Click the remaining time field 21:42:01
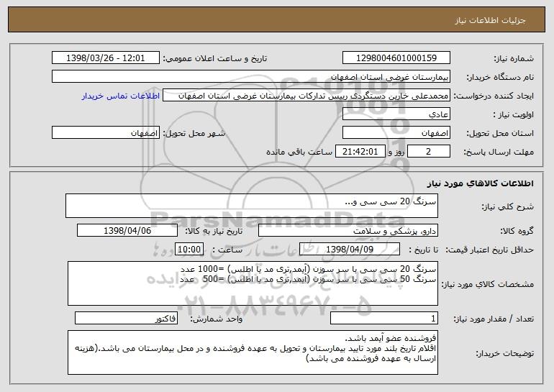This screenshot has height=392, width=554. pyautogui.click(x=360, y=152)
